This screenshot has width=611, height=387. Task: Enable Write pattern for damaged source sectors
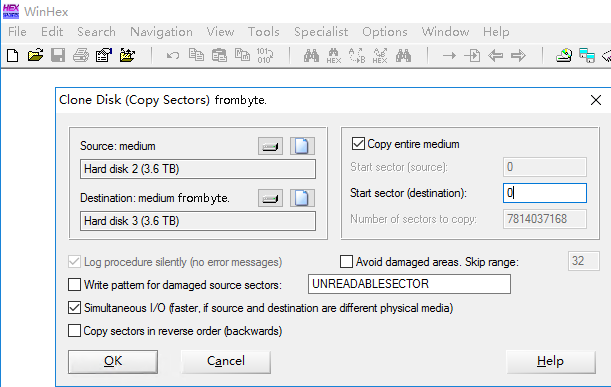coord(74,285)
